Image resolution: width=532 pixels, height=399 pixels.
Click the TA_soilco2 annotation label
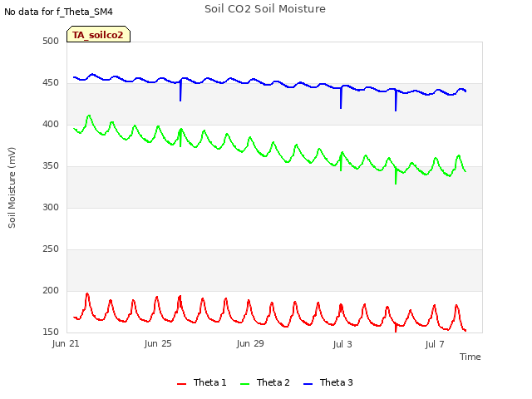(x=98, y=34)
